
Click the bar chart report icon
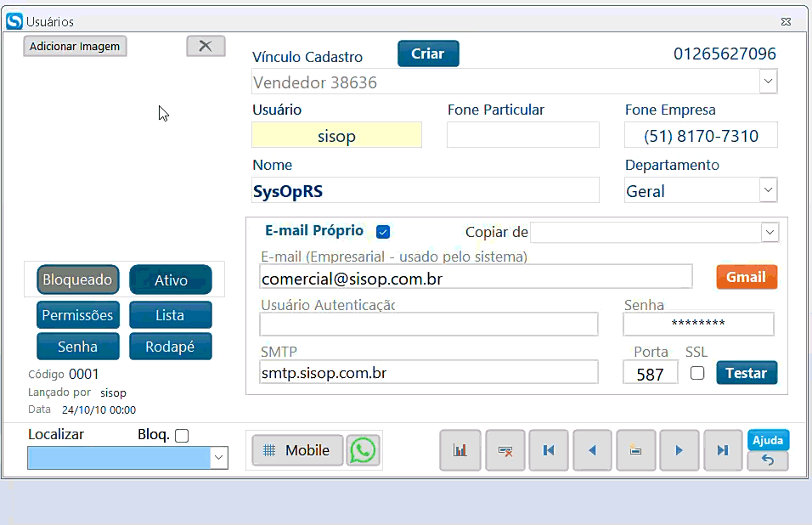pos(460,450)
